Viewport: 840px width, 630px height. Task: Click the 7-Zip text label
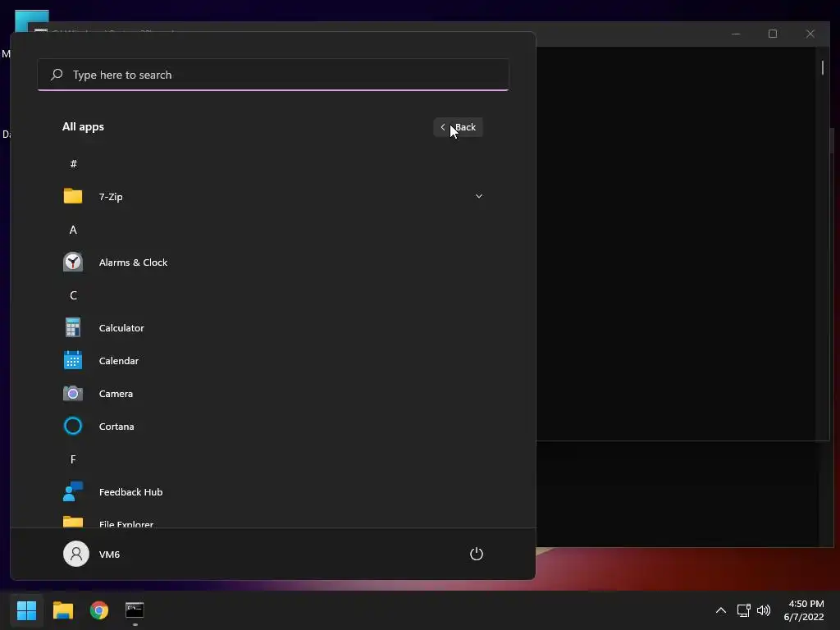click(x=111, y=197)
